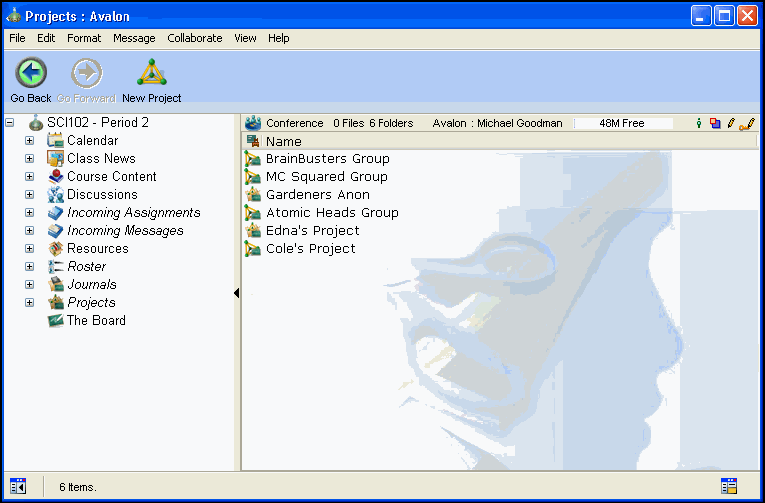Screen dimensions: 765x503
Task: Click the pencil with key icon
Action: [747, 123]
